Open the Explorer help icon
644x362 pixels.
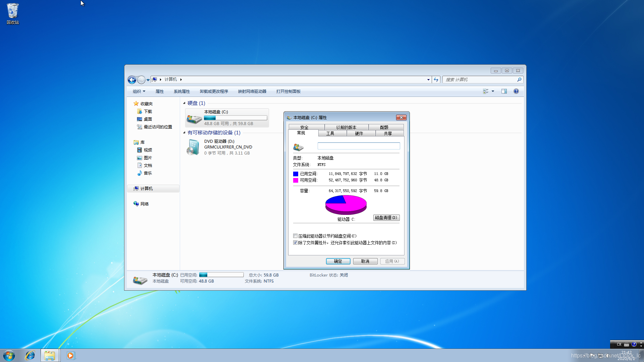pyautogui.click(x=516, y=91)
